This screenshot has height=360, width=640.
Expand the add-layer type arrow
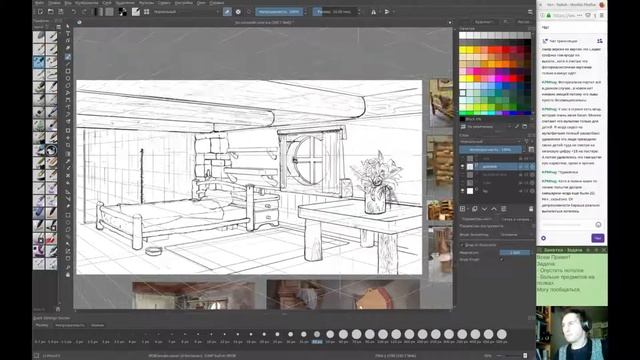coord(467,209)
